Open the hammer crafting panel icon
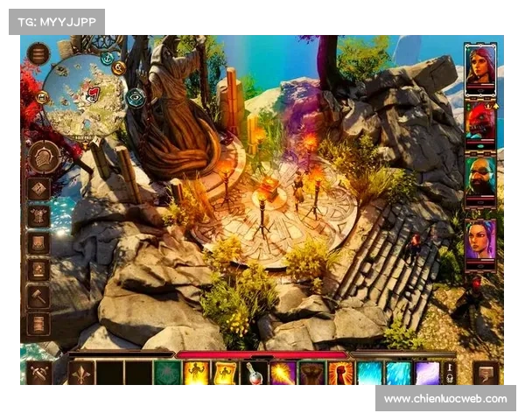 (38, 297)
